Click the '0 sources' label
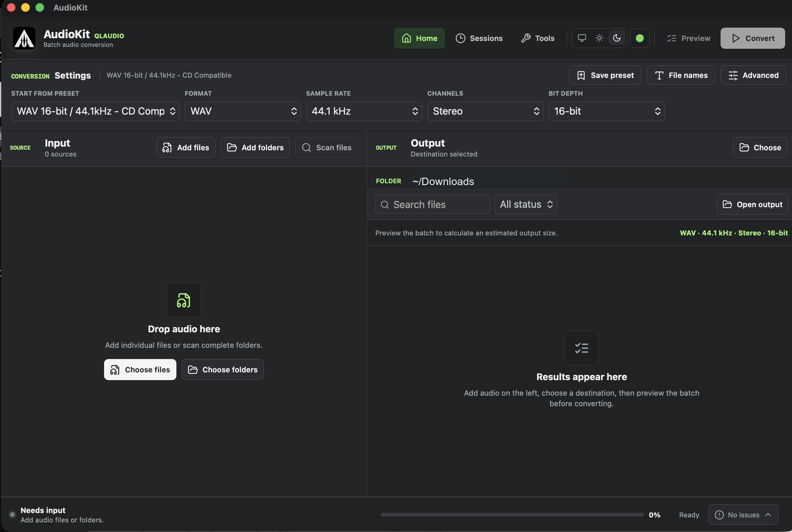The image size is (792, 532). 61,154
